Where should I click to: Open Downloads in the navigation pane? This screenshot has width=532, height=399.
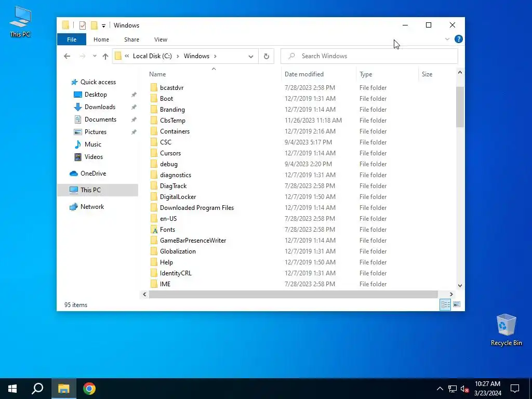(100, 107)
